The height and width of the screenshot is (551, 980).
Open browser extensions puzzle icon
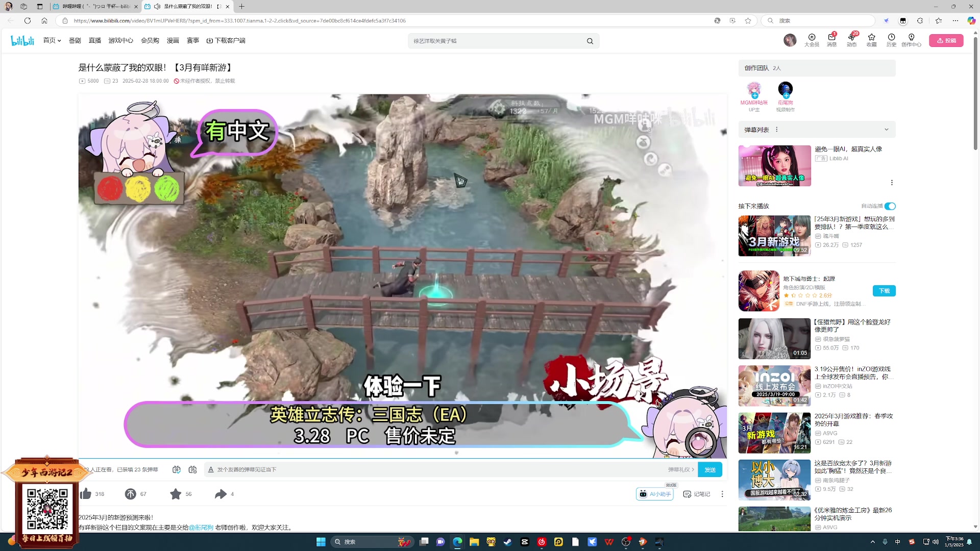coord(920,20)
